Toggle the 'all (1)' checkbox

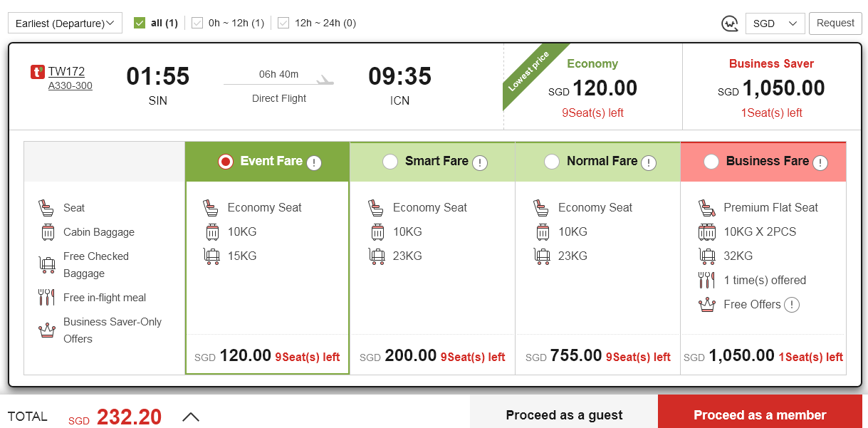pyautogui.click(x=140, y=23)
